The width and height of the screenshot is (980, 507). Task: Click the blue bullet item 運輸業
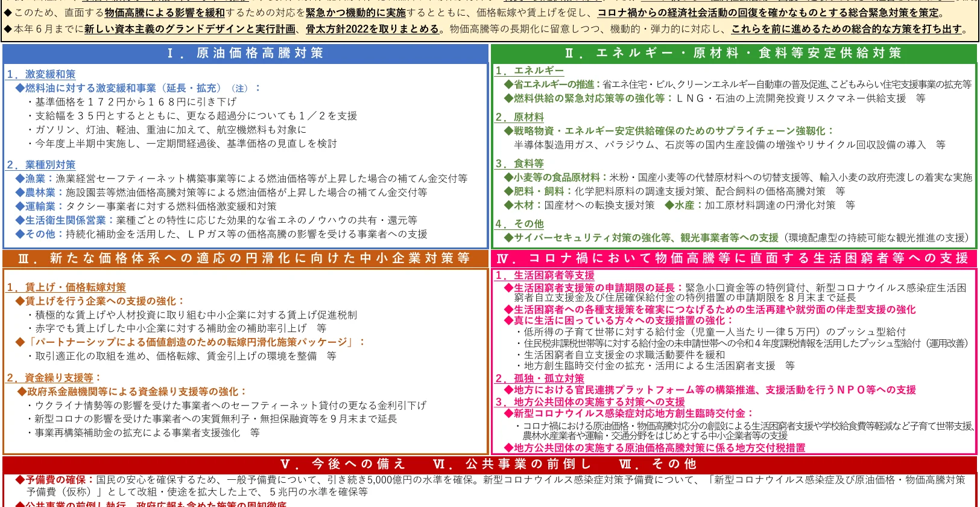40,206
